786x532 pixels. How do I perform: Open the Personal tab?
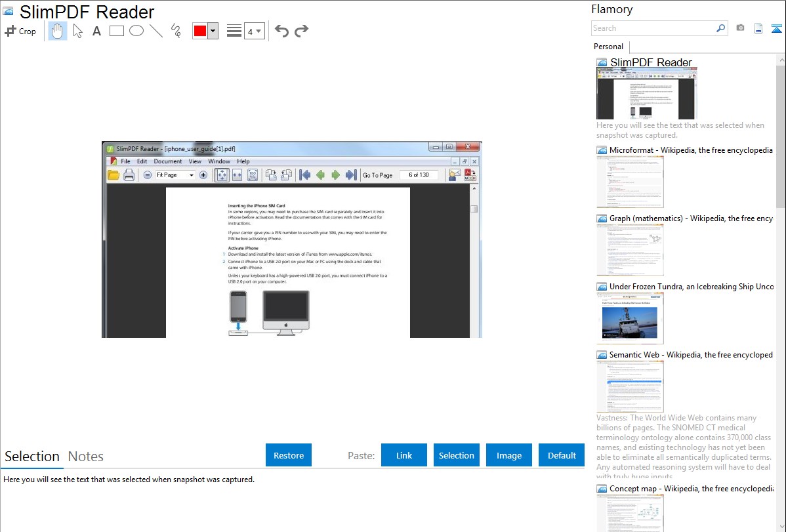click(608, 47)
